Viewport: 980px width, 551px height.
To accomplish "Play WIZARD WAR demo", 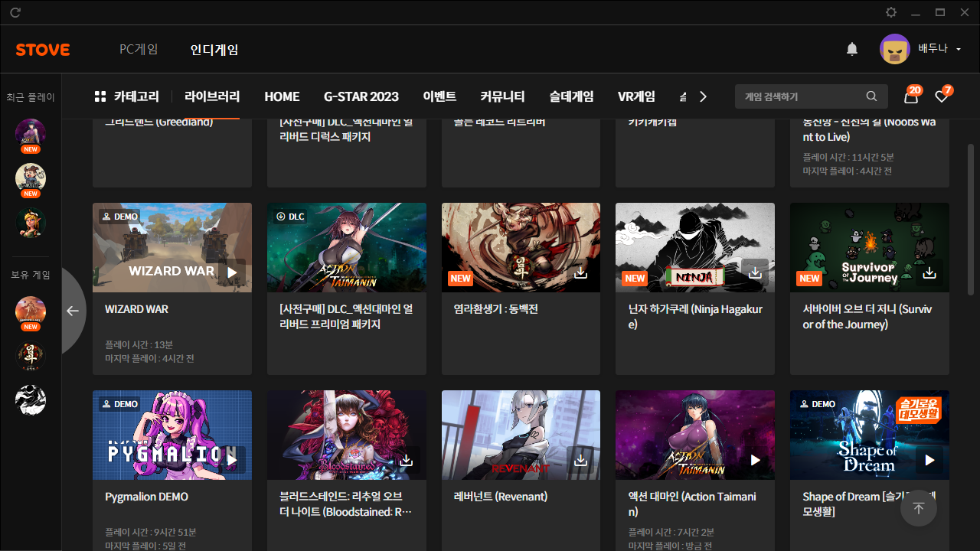I will (x=232, y=272).
